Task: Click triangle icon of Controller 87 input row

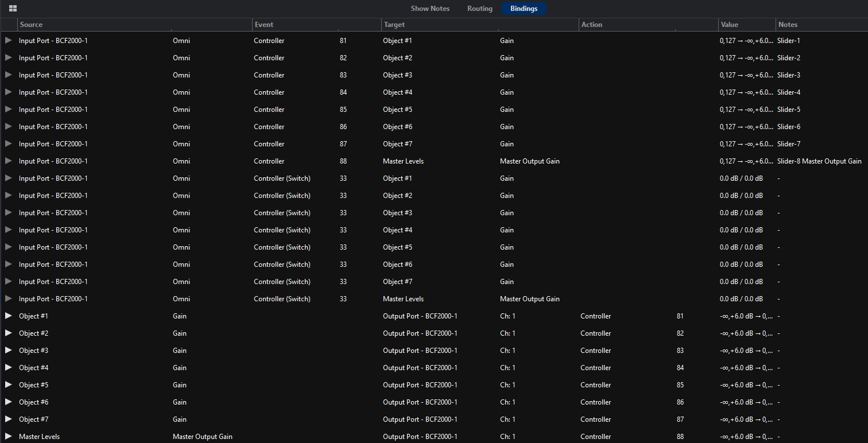Action: (8, 144)
